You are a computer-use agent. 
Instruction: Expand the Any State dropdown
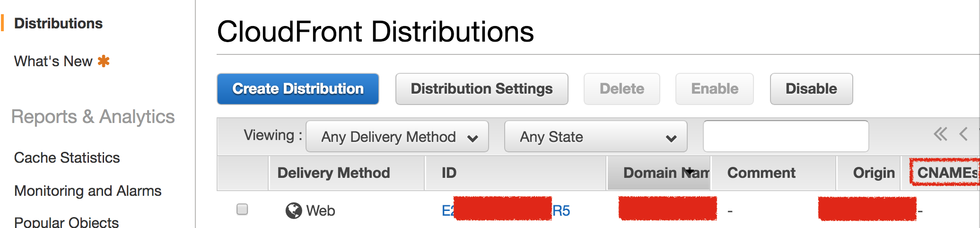click(x=595, y=137)
